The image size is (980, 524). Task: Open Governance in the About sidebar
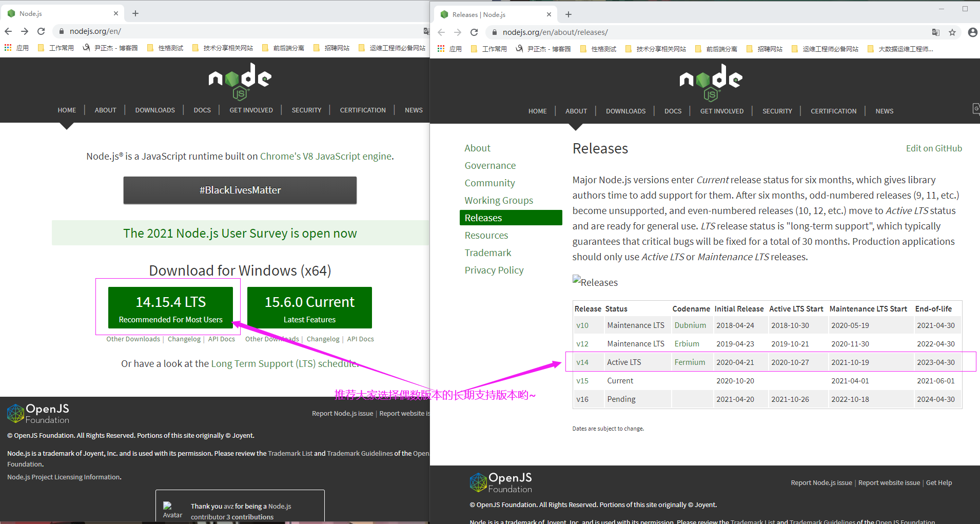click(x=491, y=165)
